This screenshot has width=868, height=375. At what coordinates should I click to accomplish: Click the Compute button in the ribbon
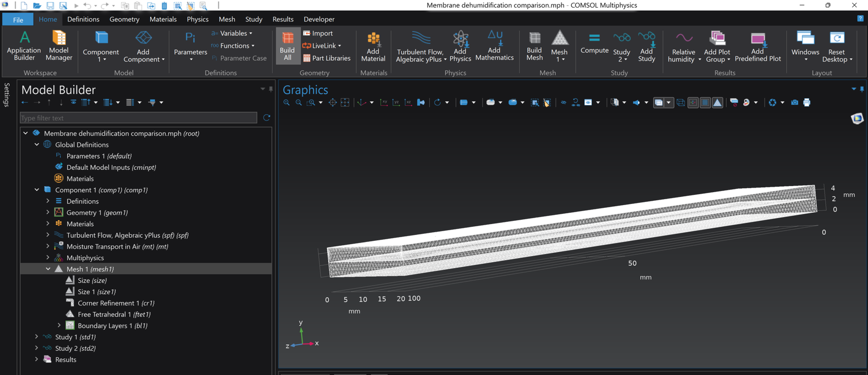[x=594, y=43]
